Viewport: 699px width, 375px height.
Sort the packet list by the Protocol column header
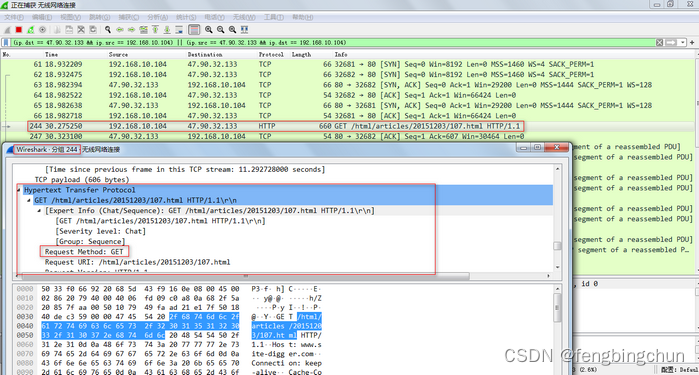pos(271,54)
